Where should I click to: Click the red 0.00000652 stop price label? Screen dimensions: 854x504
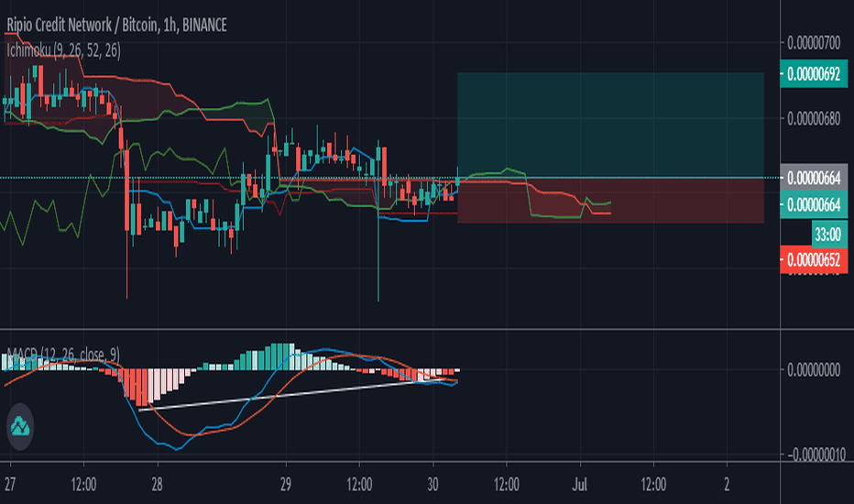click(x=814, y=259)
